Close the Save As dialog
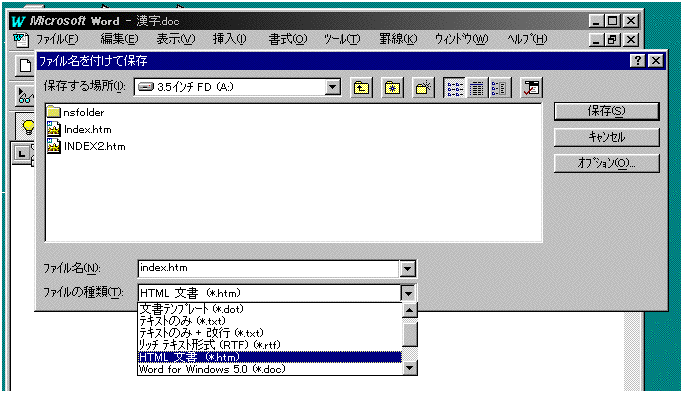 point(655,60)
